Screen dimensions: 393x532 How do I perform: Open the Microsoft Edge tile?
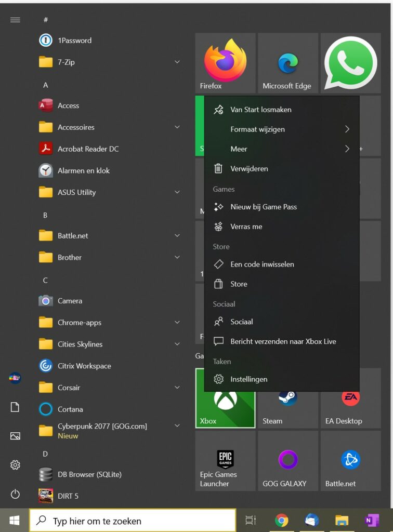288,63
